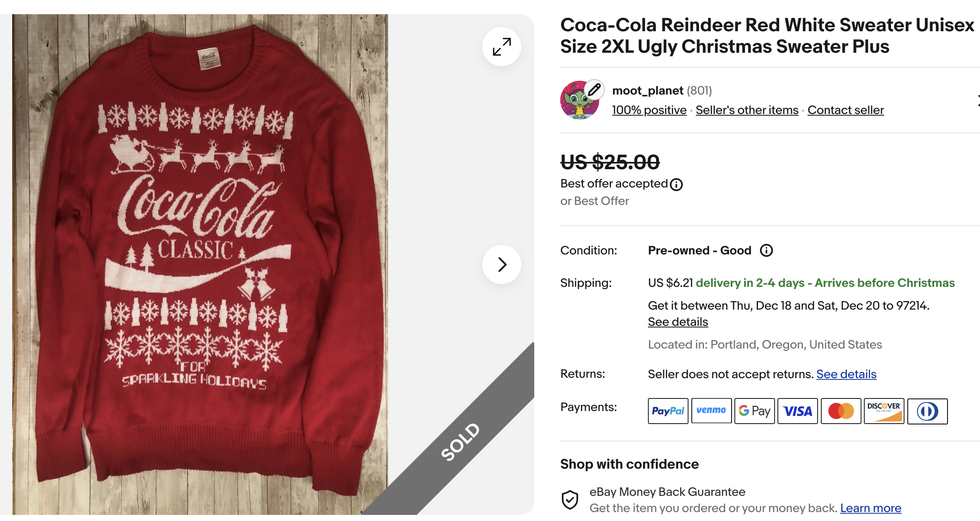Image resolution: width=980 pixels, height=521 pixels.
Task: Click the Condition info icon
Action: coord(766,250)
